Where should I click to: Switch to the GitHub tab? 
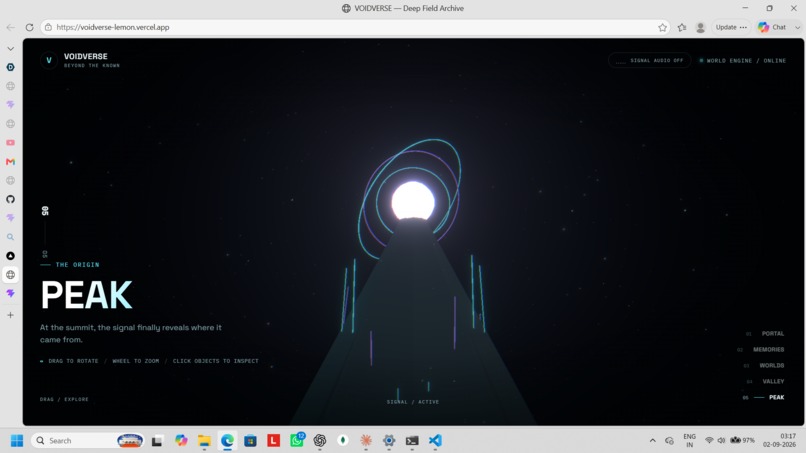(10, 199)
